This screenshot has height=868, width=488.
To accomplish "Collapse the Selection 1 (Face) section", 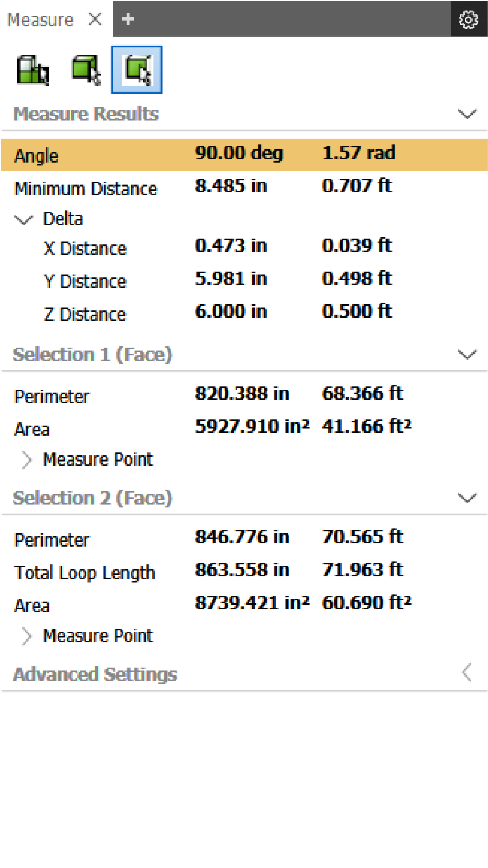I will pos(467,354).
